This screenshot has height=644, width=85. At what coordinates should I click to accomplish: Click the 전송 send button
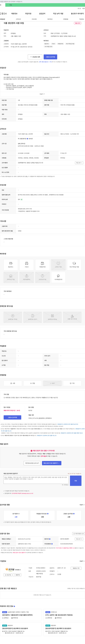point(76,481)
